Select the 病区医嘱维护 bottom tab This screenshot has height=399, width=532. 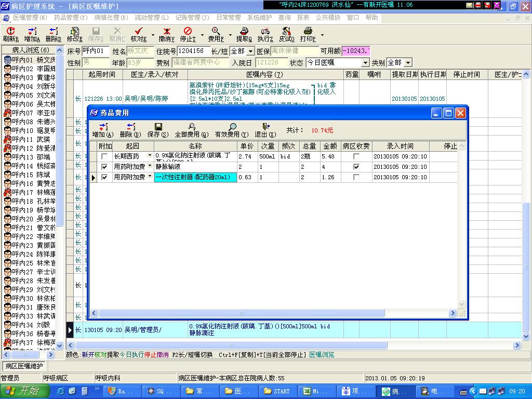tap(24, 366)
